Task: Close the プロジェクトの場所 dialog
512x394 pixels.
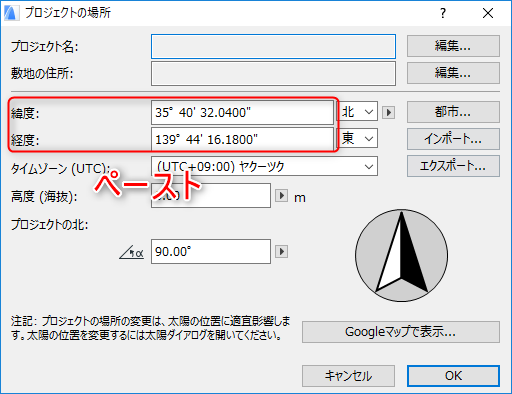Action: (x=488, y=13)
